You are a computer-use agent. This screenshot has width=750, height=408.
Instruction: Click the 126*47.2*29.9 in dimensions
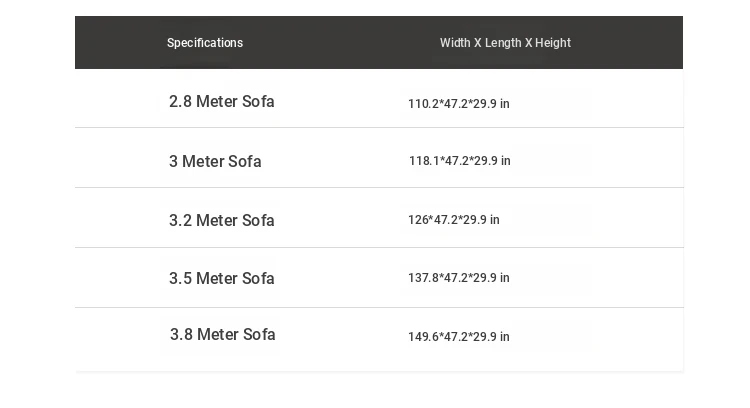pyautogui.click(x=453, y=220)
